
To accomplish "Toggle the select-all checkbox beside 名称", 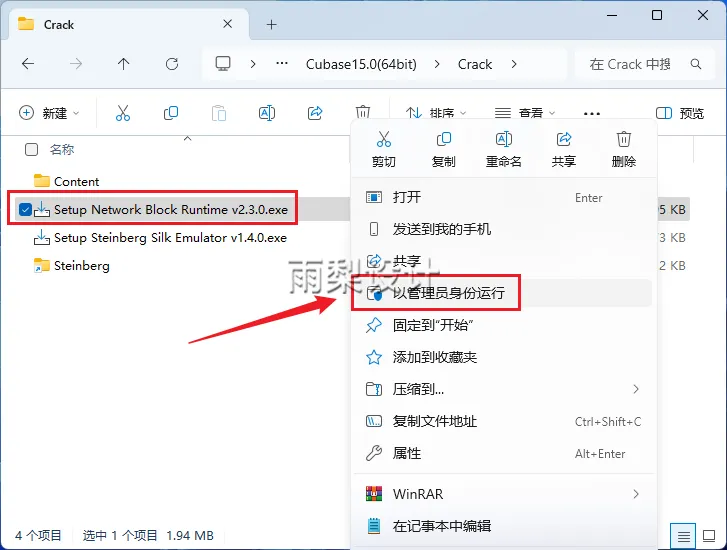I will point(31,149).
